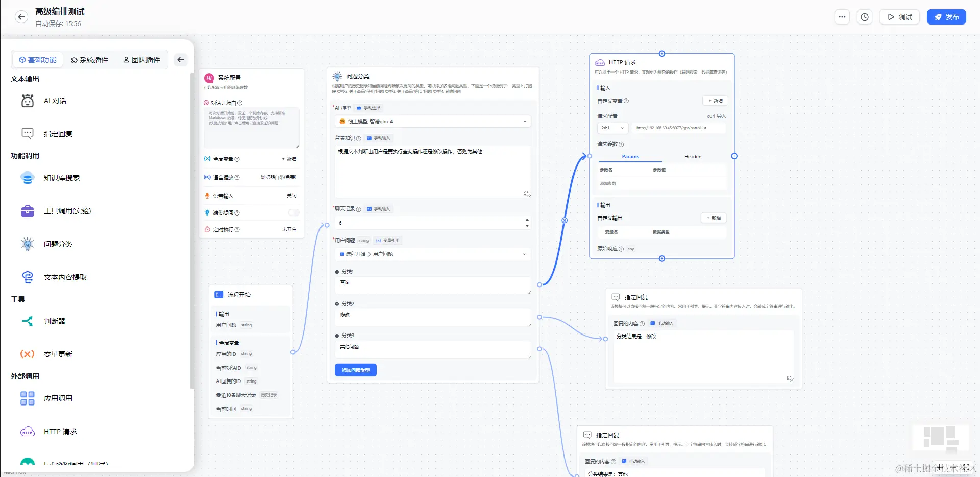
Task: Click the 问题分类 node lightbulb icon
Action: click(x=337, y=76)
